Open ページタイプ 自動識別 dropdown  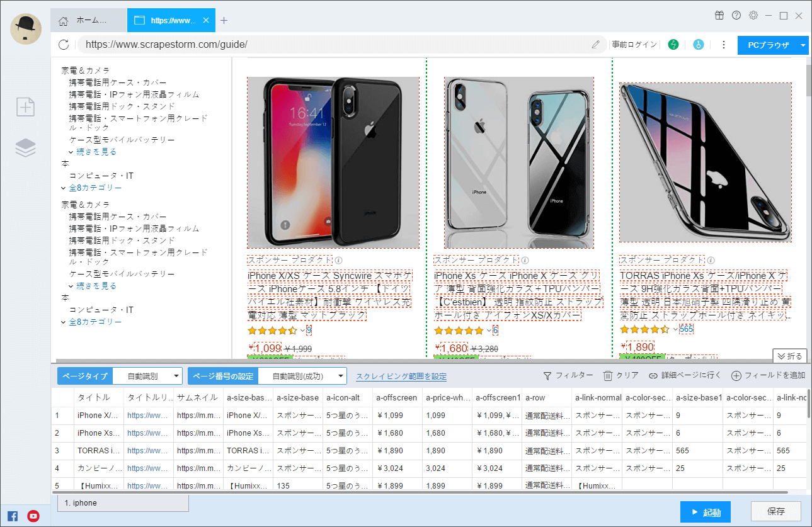pos(147,377)
